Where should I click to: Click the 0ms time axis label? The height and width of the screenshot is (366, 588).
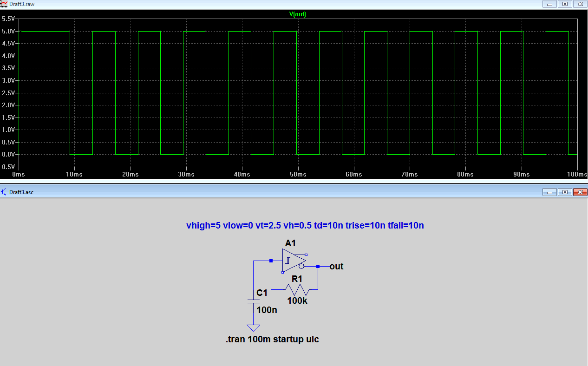click(x=19, y=174)
